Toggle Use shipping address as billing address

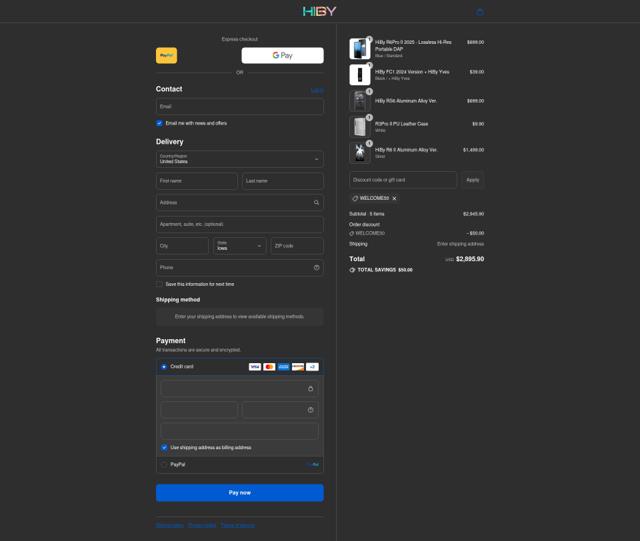click(164, 447)
